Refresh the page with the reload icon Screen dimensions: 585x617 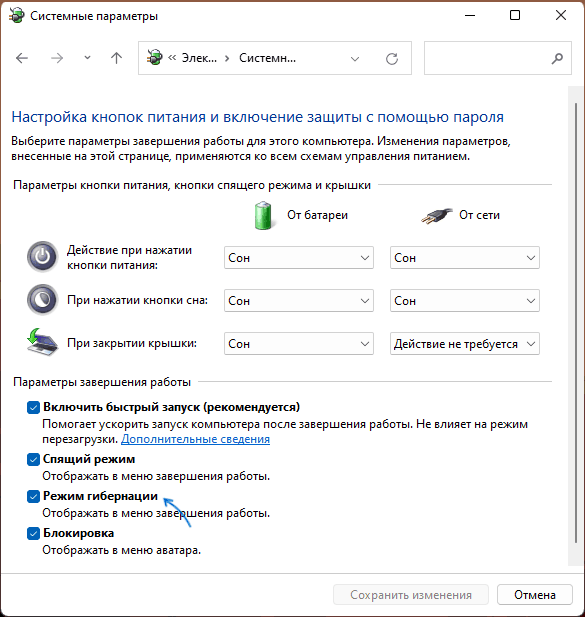392,59
